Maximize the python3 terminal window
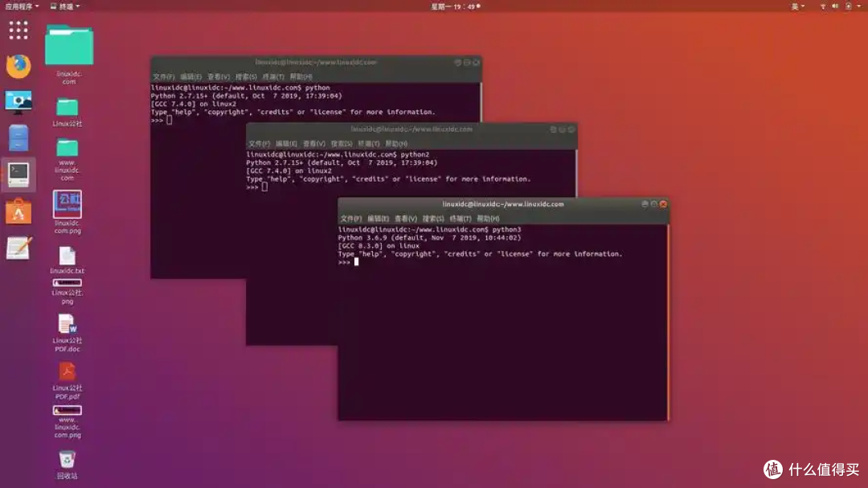 coord(653,204)
